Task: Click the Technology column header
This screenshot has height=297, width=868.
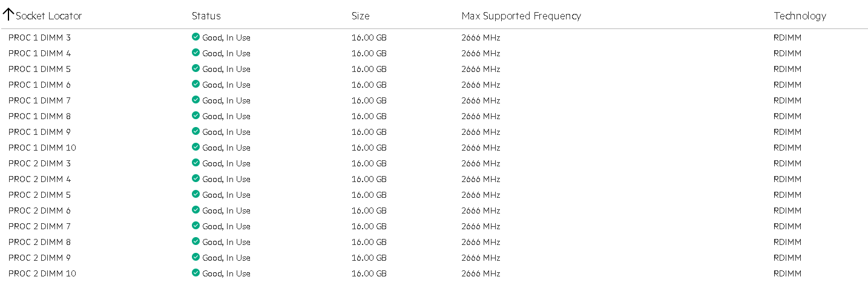Action: pyautogui.click(x=800, y=16)
